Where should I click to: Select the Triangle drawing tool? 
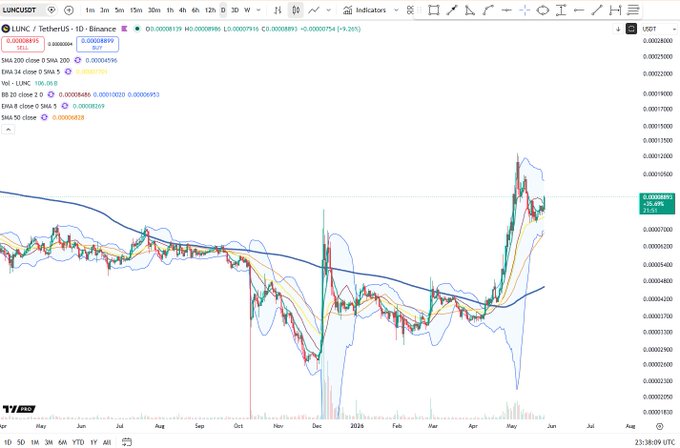[x=470, y=10]
